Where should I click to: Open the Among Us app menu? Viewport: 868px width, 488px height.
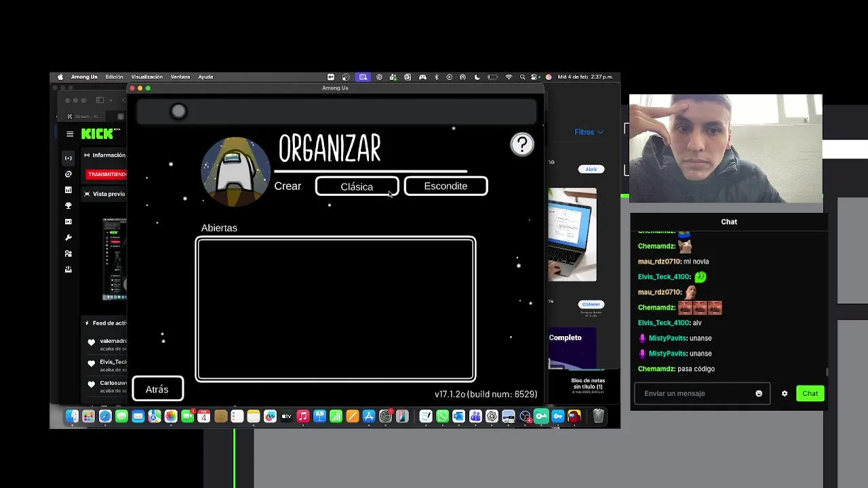84,77
